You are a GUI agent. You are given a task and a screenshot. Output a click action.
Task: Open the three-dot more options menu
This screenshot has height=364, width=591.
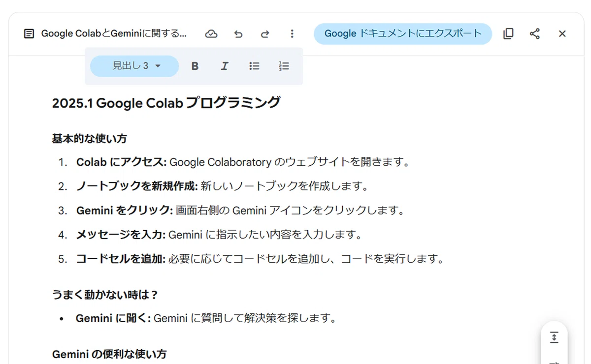292,34
